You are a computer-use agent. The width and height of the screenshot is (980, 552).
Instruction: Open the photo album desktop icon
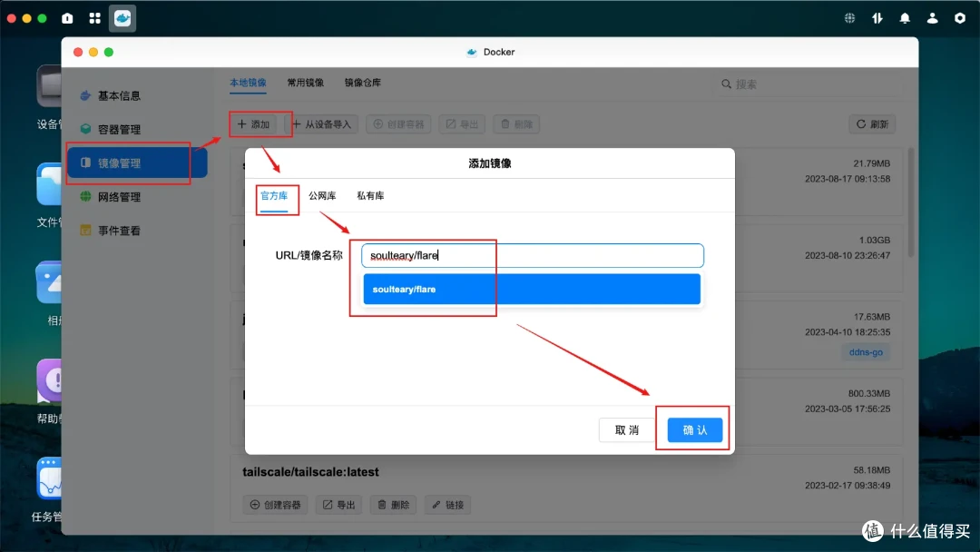click(49, 282)
